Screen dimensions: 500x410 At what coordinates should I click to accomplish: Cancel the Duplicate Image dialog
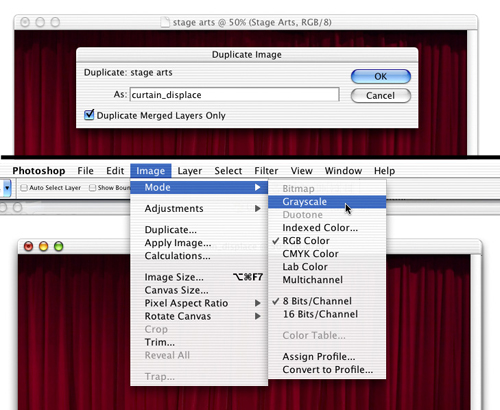[381, 96]
